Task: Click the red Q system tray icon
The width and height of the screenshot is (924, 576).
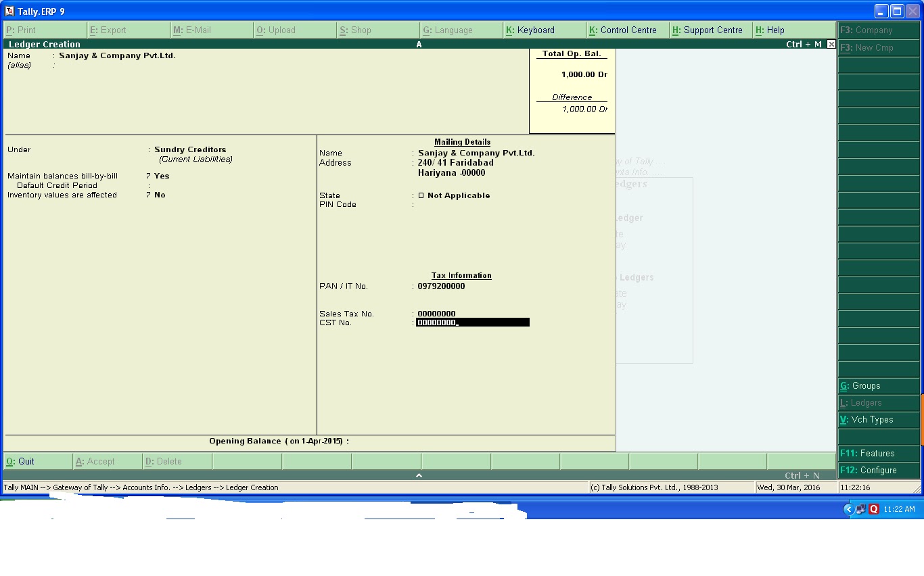Action: 873,509
